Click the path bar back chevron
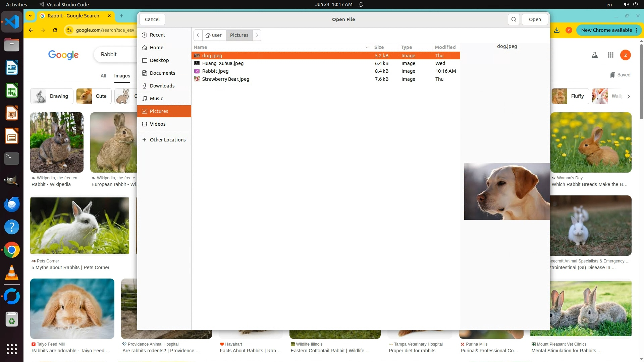 pos(198,35)
